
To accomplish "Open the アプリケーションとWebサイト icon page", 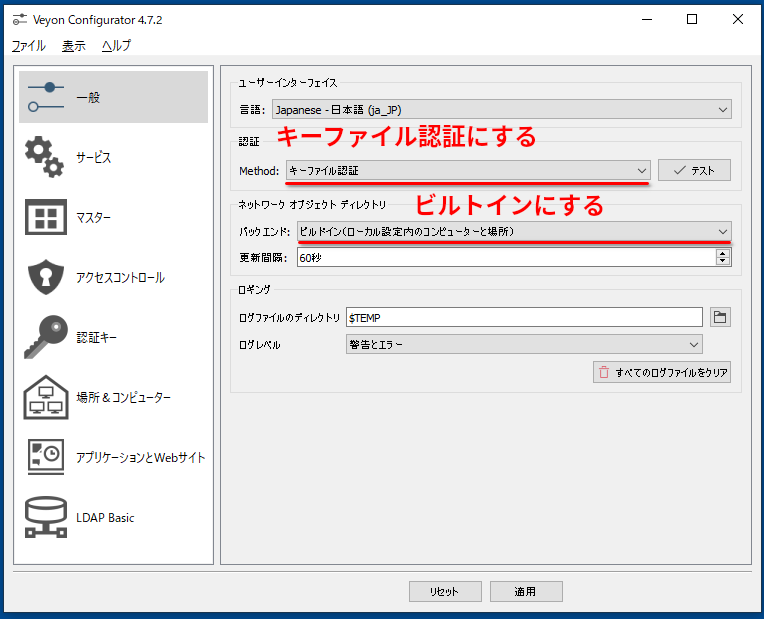I will tap(46, 457).
